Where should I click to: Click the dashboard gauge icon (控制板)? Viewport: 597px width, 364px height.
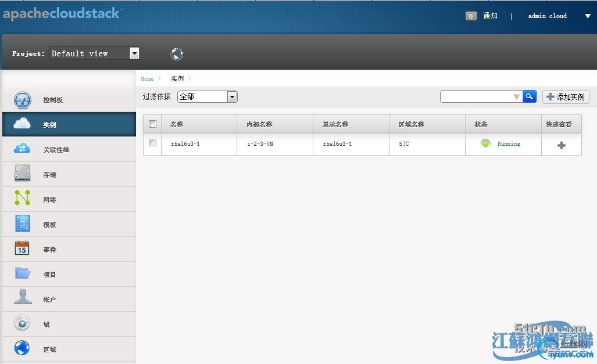[23, 100]
